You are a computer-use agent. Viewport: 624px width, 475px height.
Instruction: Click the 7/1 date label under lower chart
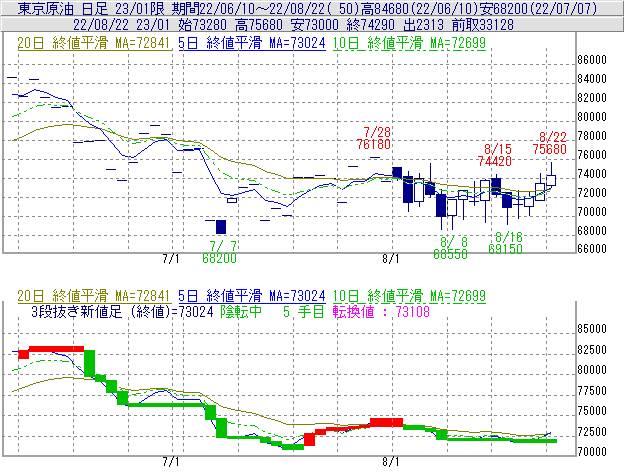(171, 462)
